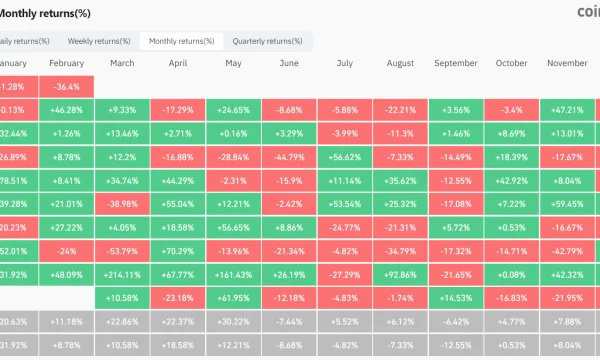Select the +56.62% July cell

click(344, 157)
